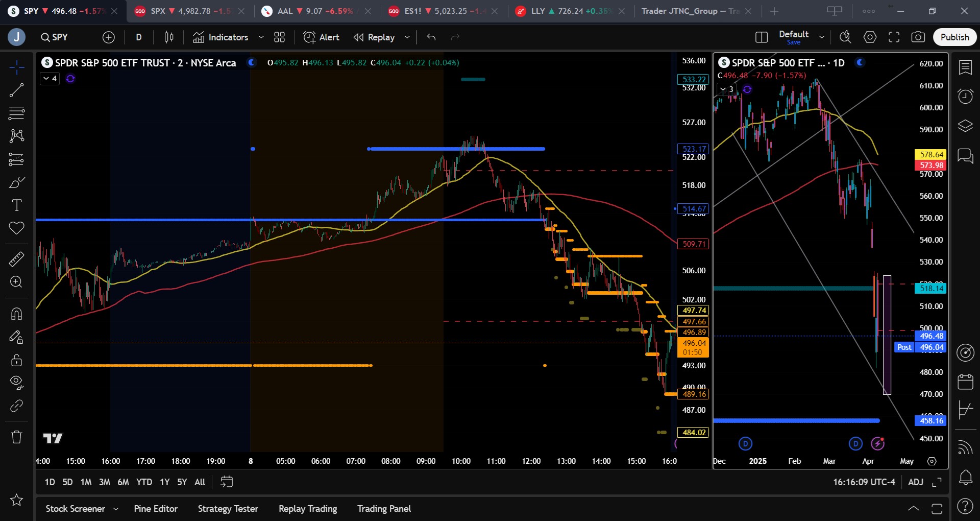
Task: Open the Strategy Tester tab
Action: (x=228, y=509)
